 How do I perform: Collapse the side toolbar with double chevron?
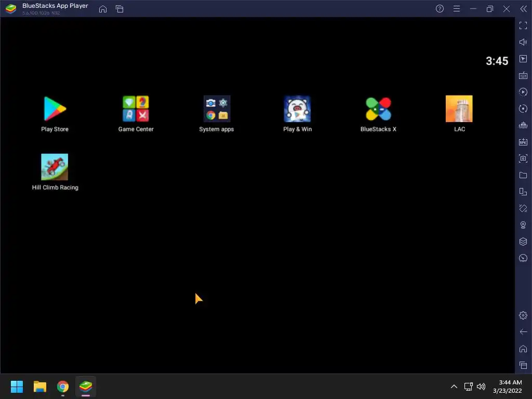coord(523,9)
